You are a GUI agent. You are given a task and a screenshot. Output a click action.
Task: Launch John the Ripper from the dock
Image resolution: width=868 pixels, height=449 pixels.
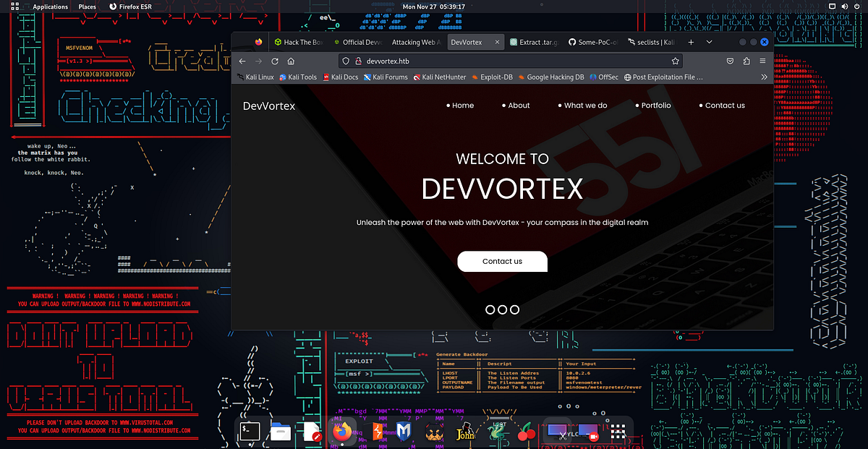click(x=465, y=431)
